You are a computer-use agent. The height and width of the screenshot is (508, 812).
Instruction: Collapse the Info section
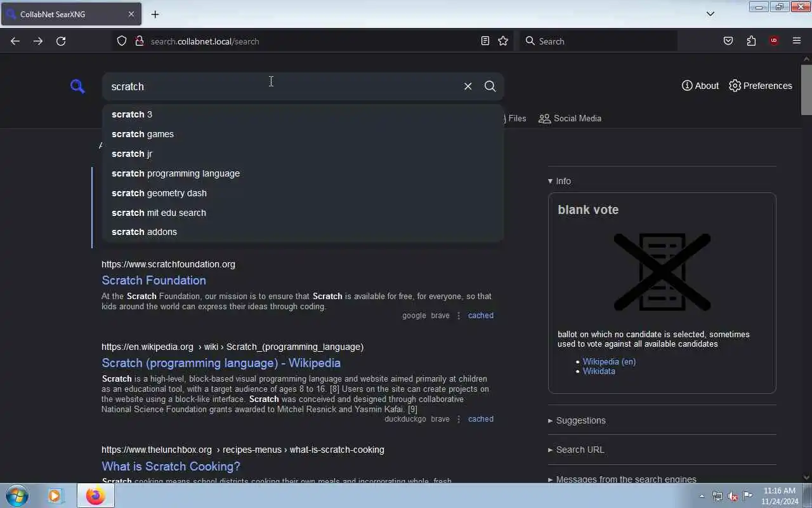pyautogui.click(x=560, y=181)
